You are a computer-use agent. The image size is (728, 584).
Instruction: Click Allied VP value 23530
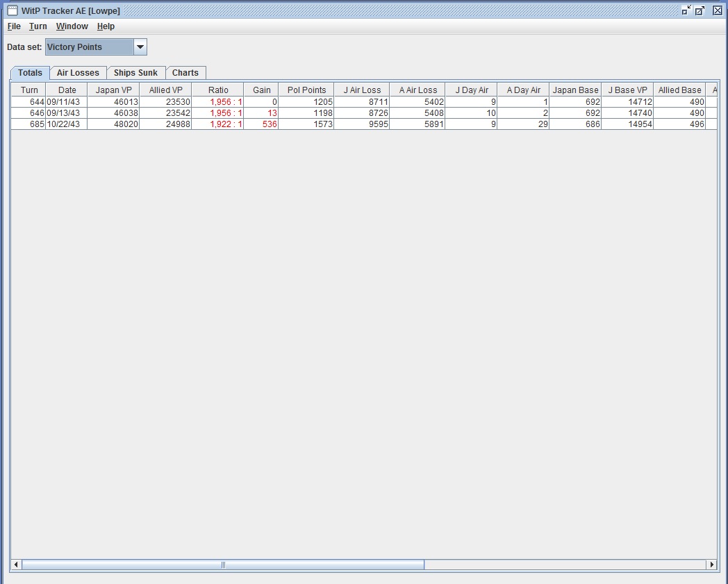pos(165,101)
